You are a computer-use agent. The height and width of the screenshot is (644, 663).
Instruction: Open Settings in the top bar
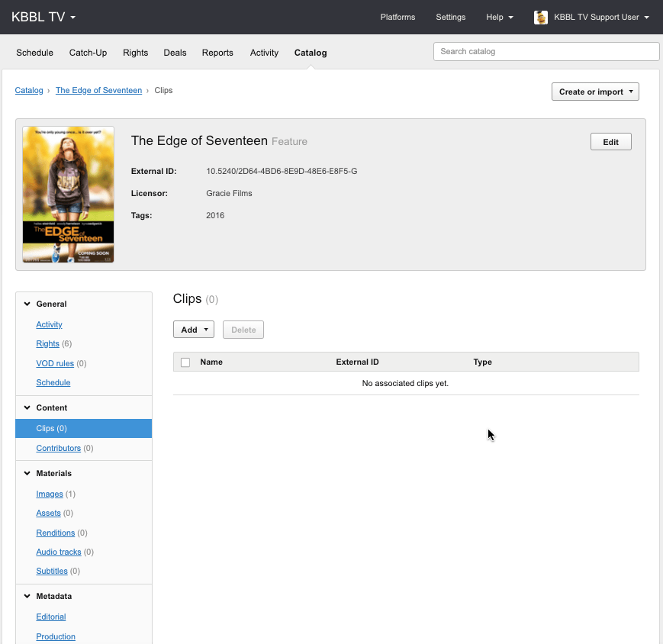pos(451,18)
